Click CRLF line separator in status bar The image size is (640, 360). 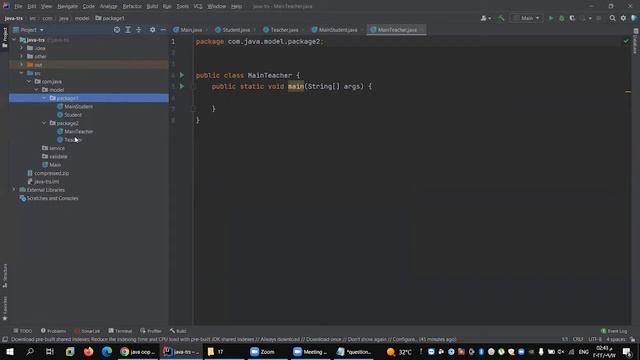578,340
